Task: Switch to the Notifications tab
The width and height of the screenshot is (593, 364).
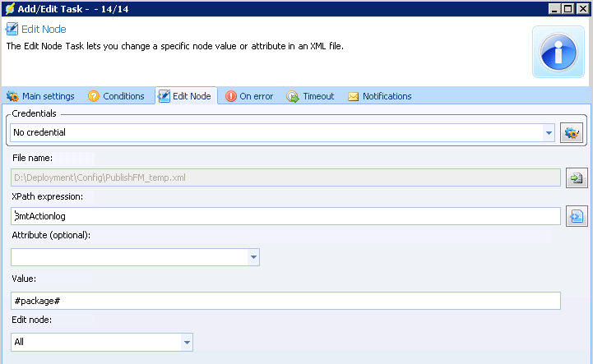Action: pyautogui.click(x=379, y=96)
